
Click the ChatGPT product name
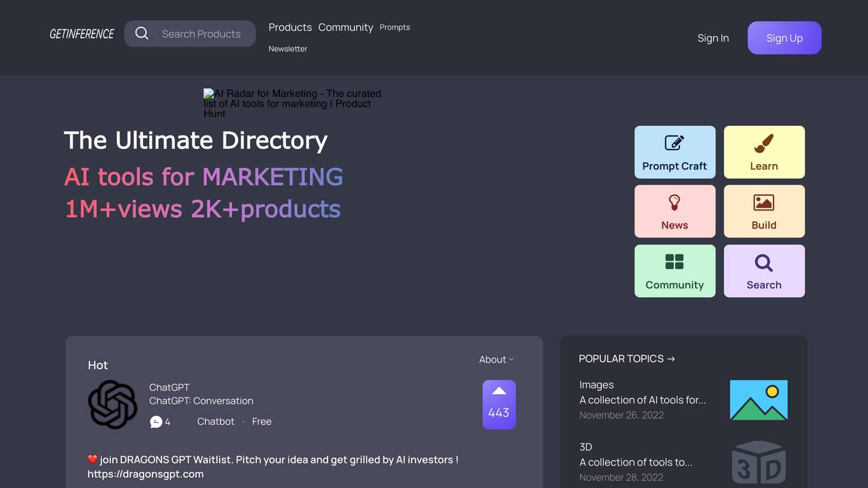(x=169, y=387)
